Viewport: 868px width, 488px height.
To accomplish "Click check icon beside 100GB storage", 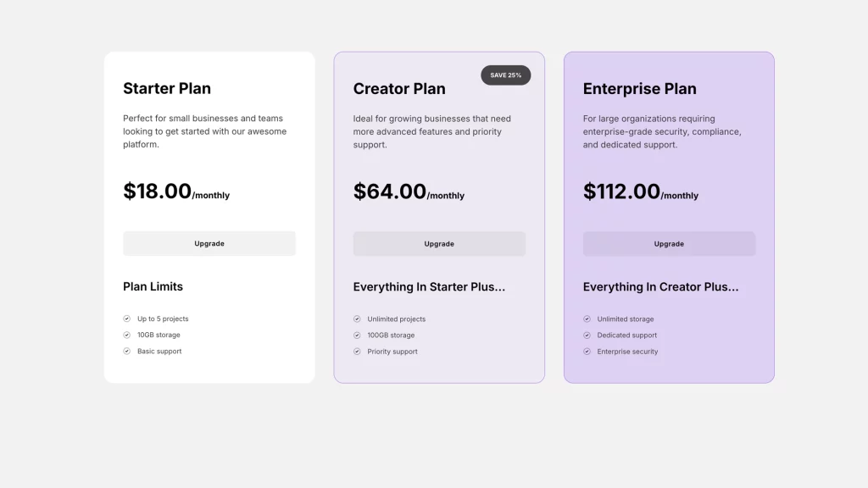I will 357,335.
